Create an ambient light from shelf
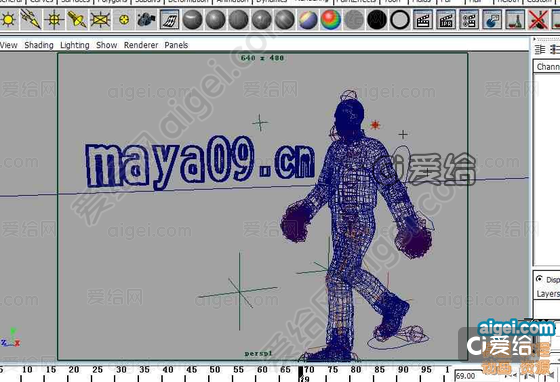 [x=8, y=19]
